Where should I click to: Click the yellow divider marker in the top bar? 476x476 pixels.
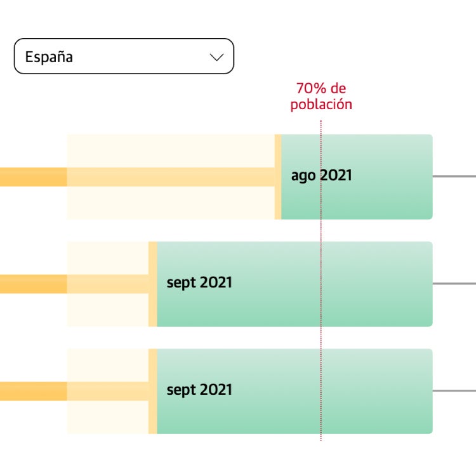pyautogui.click(x=278, y=203)
